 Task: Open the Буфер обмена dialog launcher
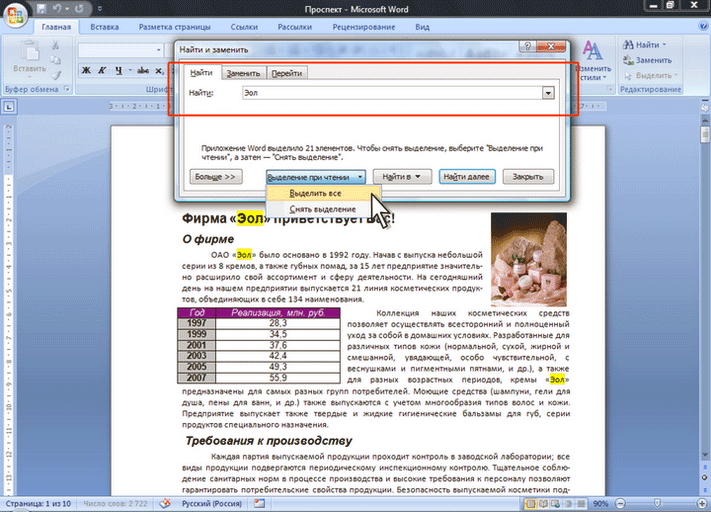[67, 89]
